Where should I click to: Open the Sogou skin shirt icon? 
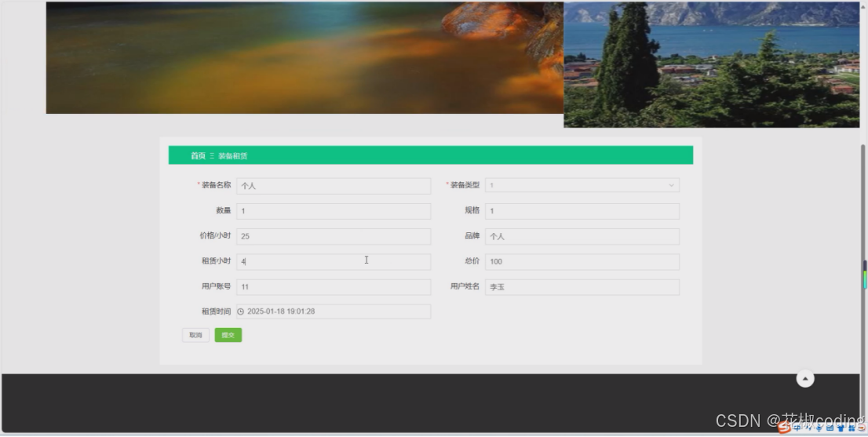[x=841, y=428]
